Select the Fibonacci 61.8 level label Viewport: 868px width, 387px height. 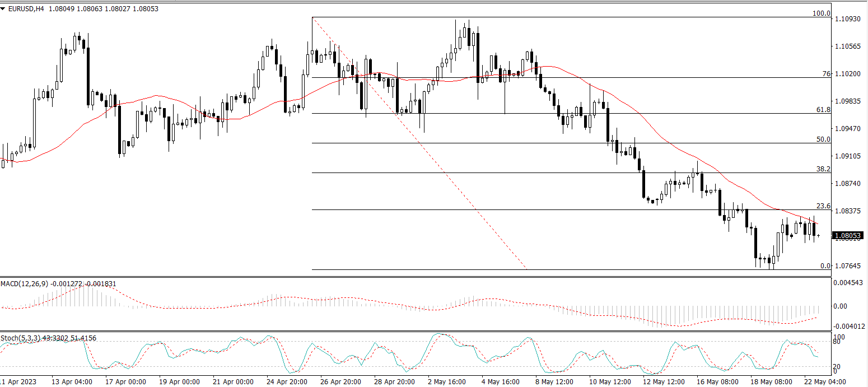click(823, 110)
